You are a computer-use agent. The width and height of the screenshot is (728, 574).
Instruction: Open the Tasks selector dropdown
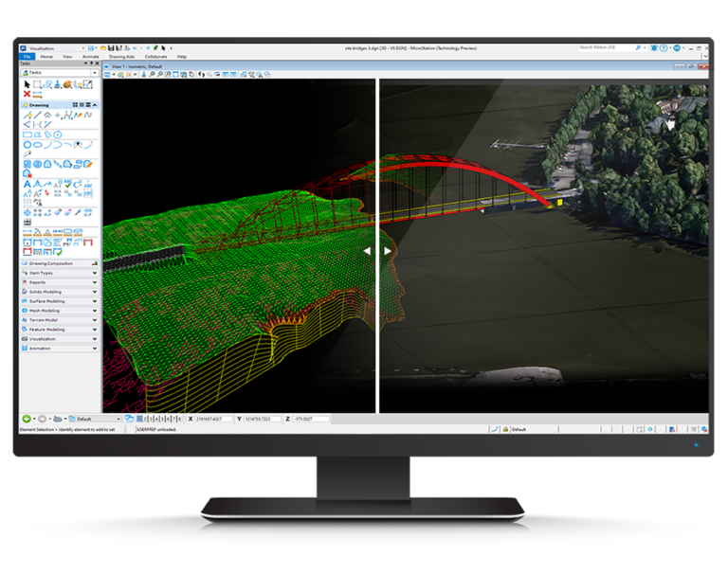(95, 73)
